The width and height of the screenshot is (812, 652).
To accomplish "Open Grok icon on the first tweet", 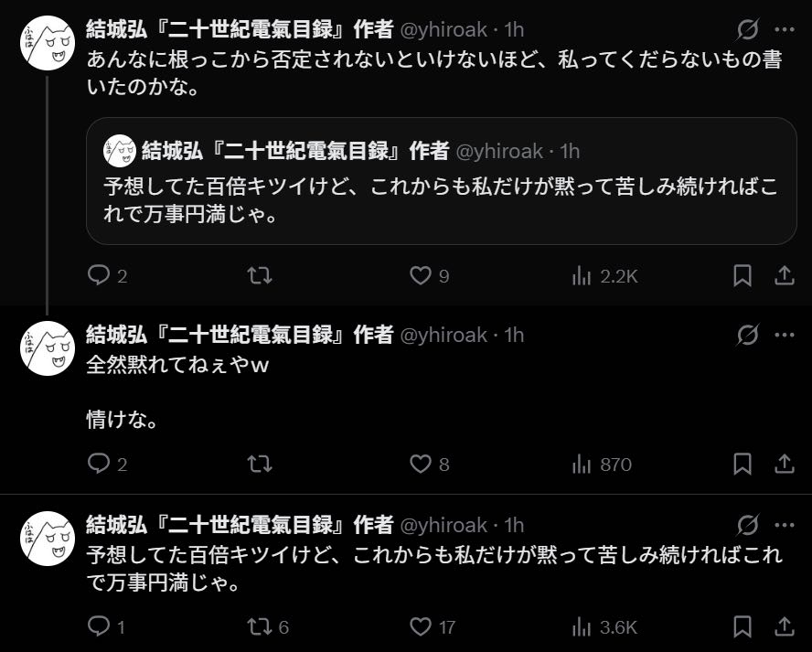I will [748, 29].
